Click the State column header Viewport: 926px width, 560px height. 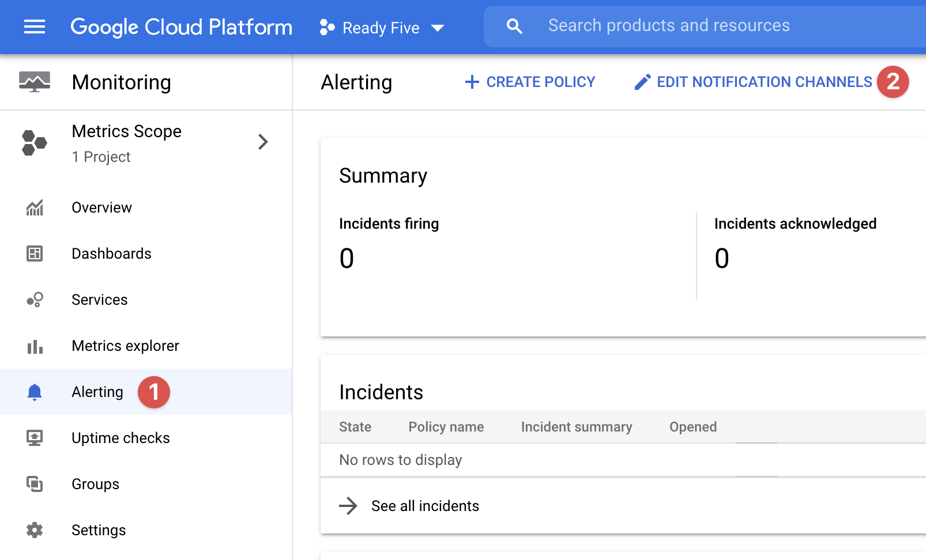coord(355,427)
